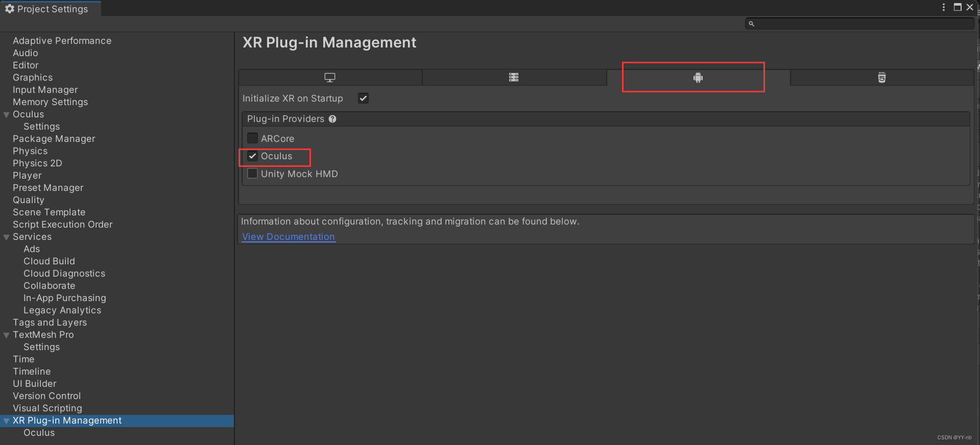
Task: Collapse the Oculus section in sidebar
Action: (7, 115)
